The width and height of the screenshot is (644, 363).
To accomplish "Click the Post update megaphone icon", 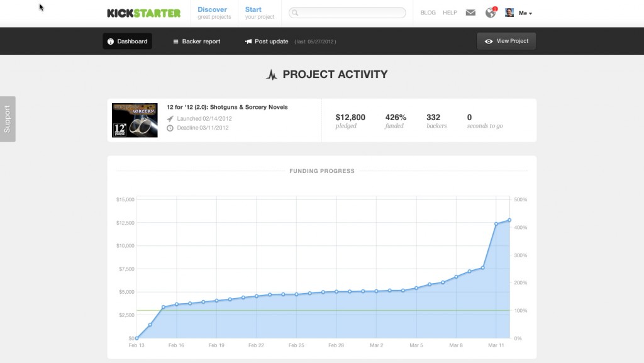I will point(248,42).
